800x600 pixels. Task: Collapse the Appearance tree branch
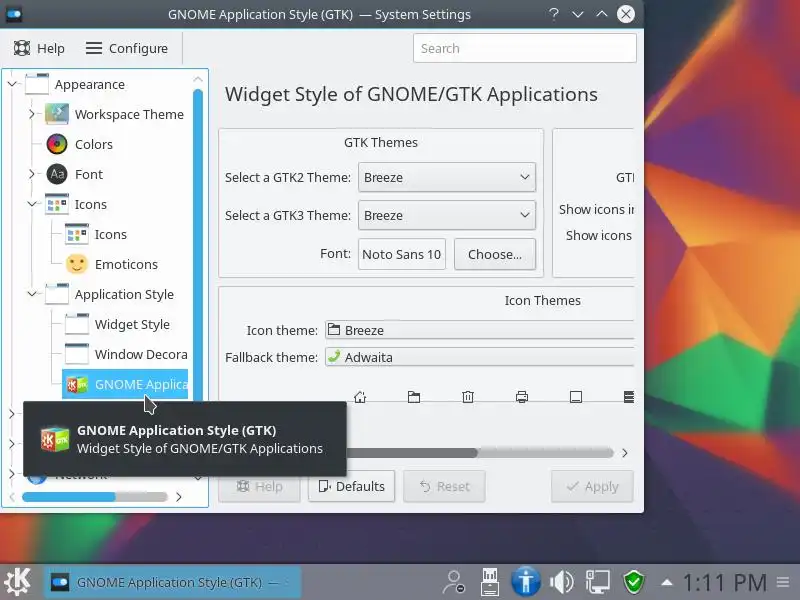[12, 84]
